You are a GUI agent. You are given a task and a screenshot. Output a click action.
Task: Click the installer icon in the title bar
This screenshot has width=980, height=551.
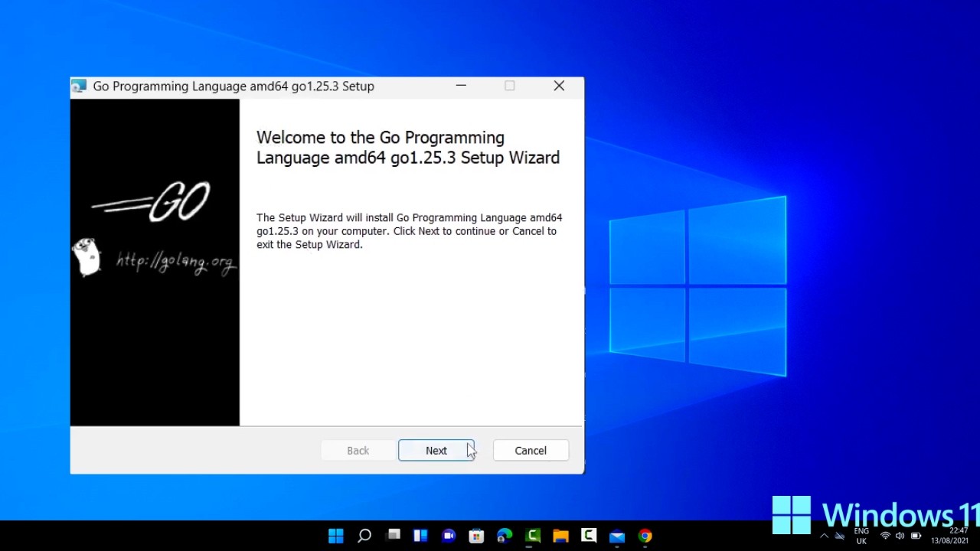click(79, 86)
